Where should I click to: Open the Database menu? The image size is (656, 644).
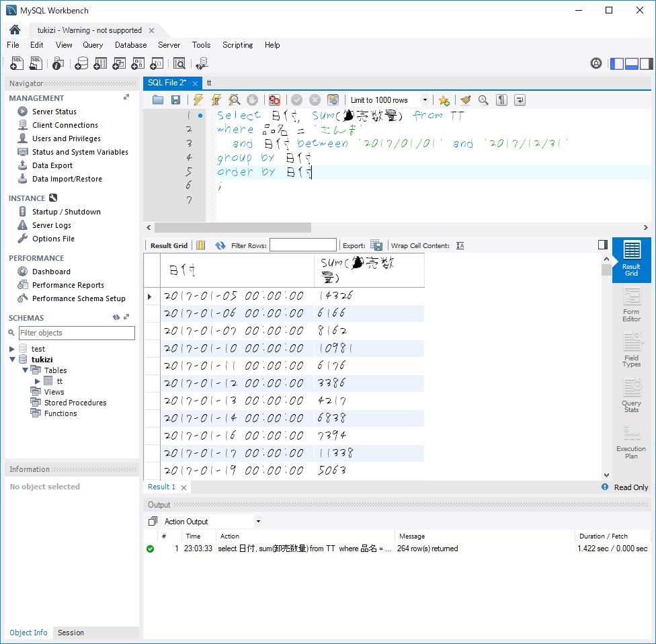130,45
